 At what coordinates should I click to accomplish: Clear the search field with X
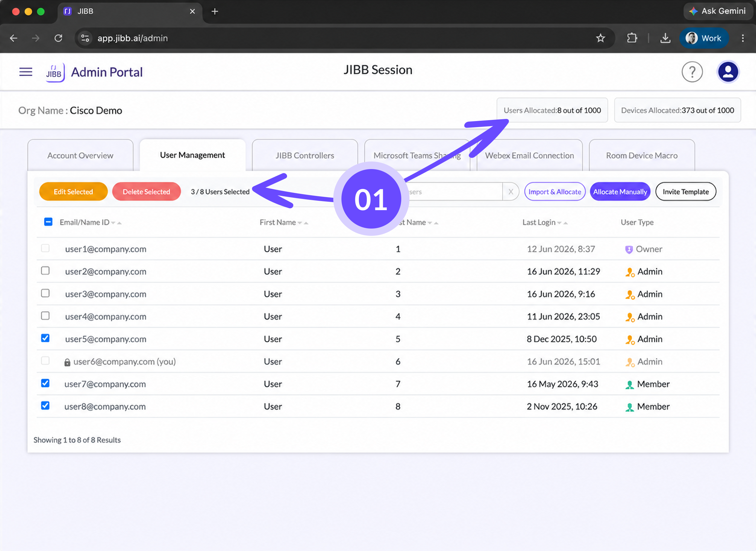pos(511,192)
